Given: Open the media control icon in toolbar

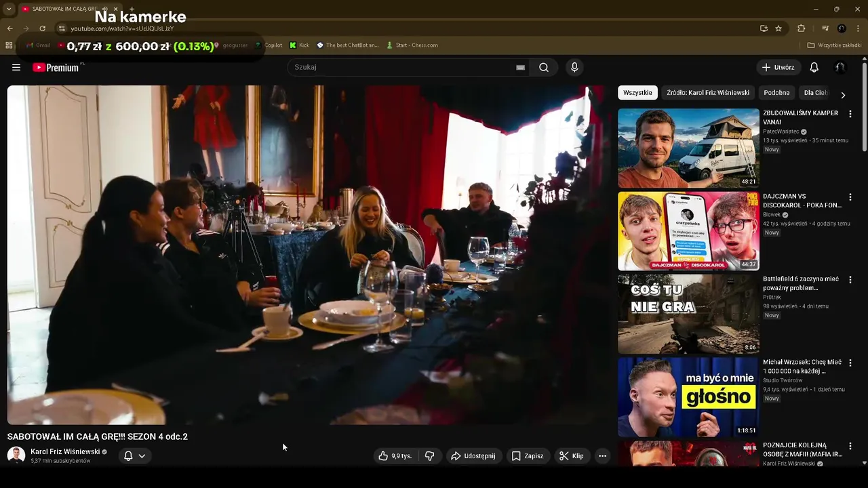Looking at the screenshot, I should click(x=825, y=28).
